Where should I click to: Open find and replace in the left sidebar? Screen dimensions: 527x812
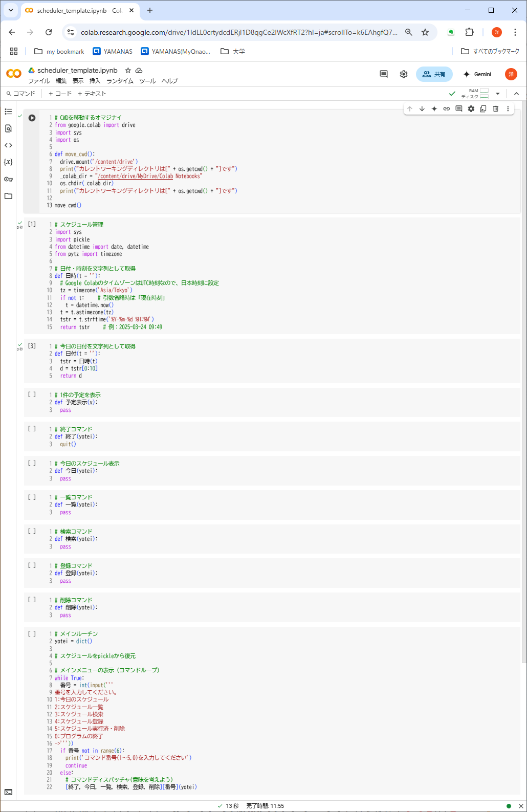tap(8, 128)
